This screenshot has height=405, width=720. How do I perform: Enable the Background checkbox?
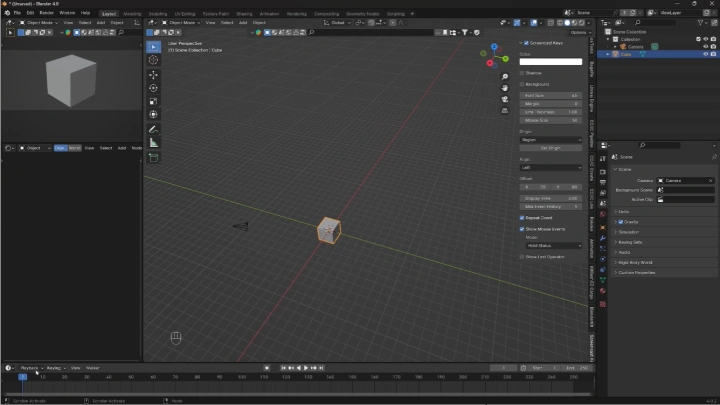(x=522, y=84)
